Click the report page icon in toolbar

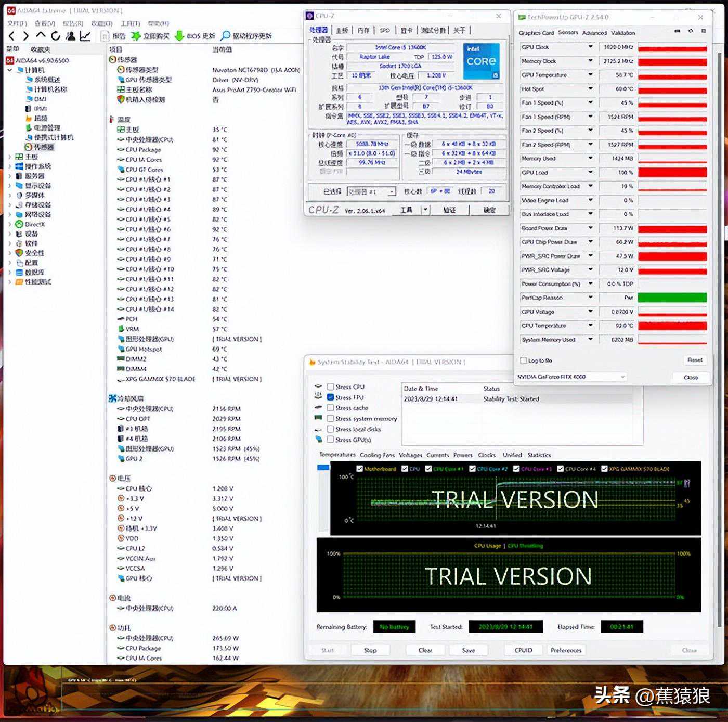(105, 36)
